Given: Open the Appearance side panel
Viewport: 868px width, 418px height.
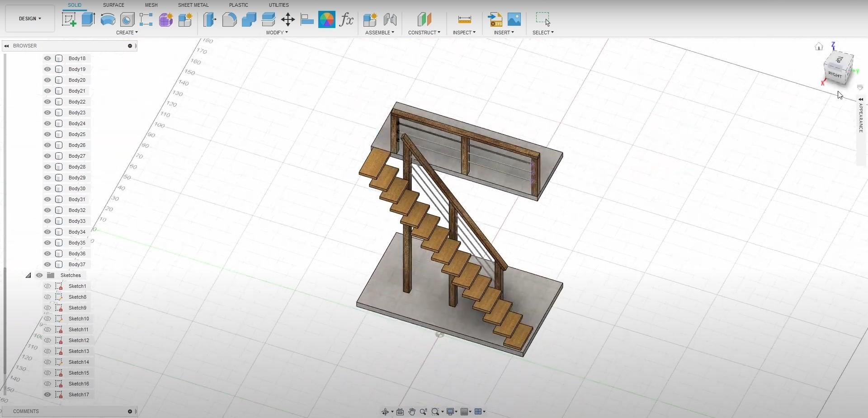Looking at the screenshot, I should (861, 117).
